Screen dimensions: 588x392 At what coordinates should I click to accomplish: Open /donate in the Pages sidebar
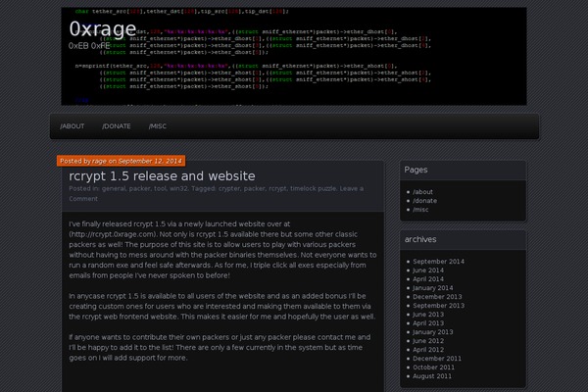tap(424, 201)
